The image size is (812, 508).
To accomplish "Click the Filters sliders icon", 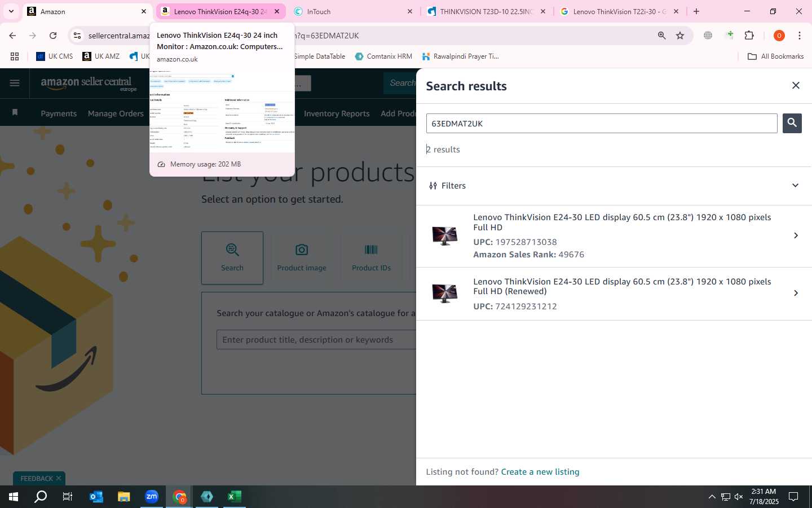I will tap(433, 186).
